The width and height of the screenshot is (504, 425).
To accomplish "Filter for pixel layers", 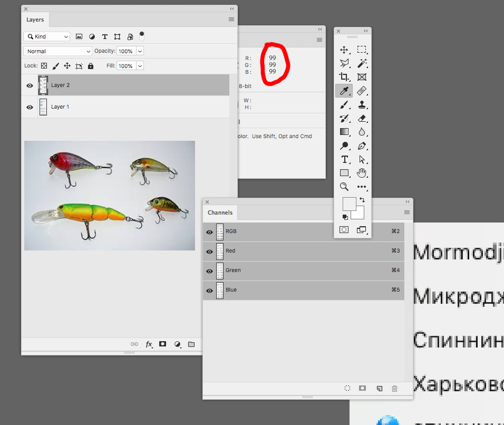I will (79, 36).
